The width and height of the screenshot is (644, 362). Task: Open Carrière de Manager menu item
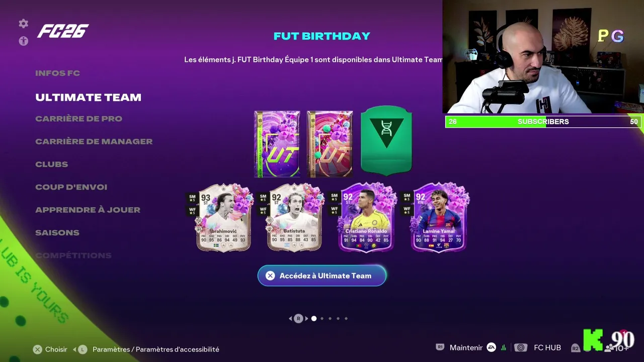94,141
